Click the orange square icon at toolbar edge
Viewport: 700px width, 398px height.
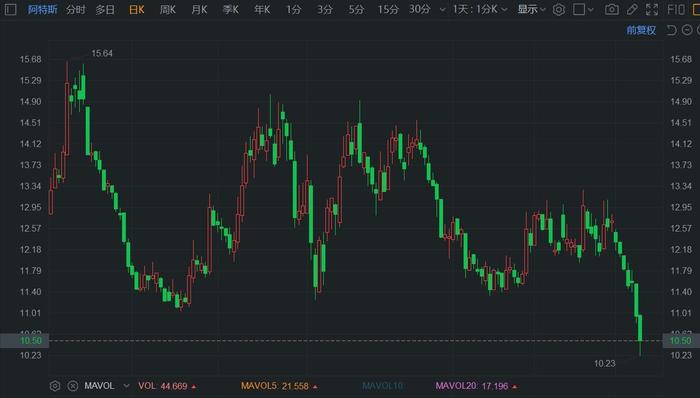pyautogui.click(x=696, y=9)
